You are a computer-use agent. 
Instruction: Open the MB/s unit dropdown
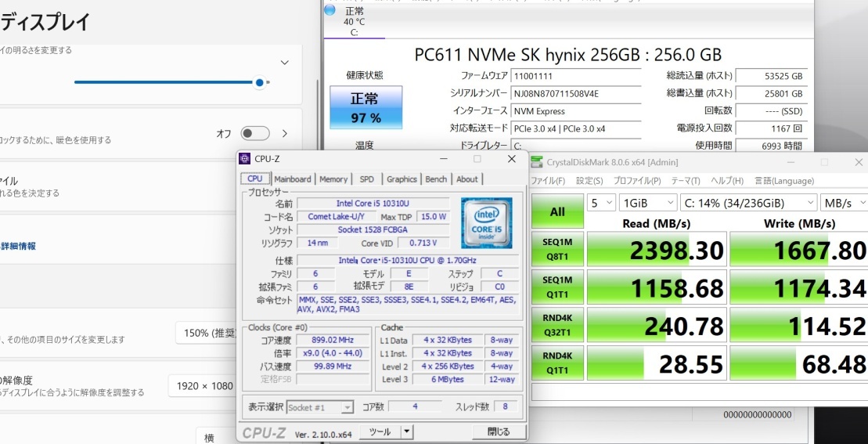click(845, 203)
